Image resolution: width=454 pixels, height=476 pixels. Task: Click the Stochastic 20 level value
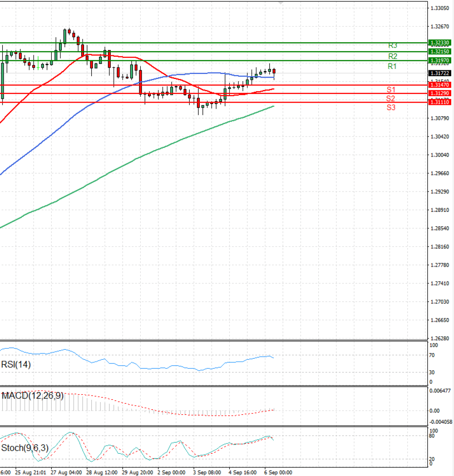(x=432, y=459)
